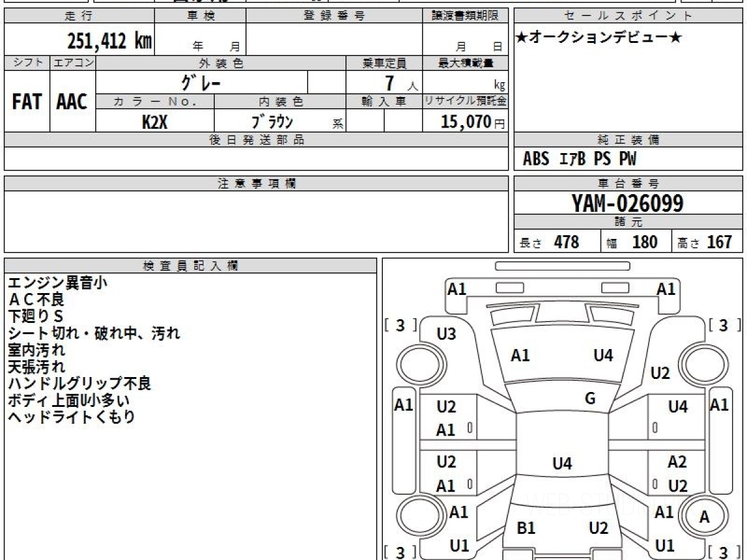This screenshot has width=747, height=560.
Task: Select the 諸元 header
Action: [629, 222]
